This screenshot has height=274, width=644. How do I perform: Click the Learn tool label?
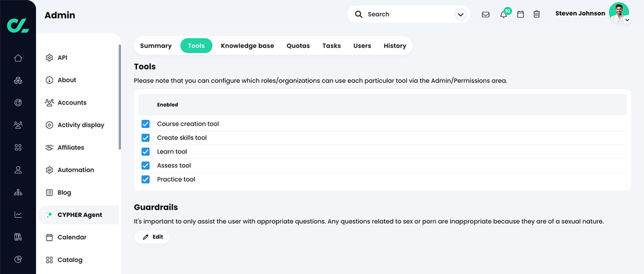(x=172, y=152)
